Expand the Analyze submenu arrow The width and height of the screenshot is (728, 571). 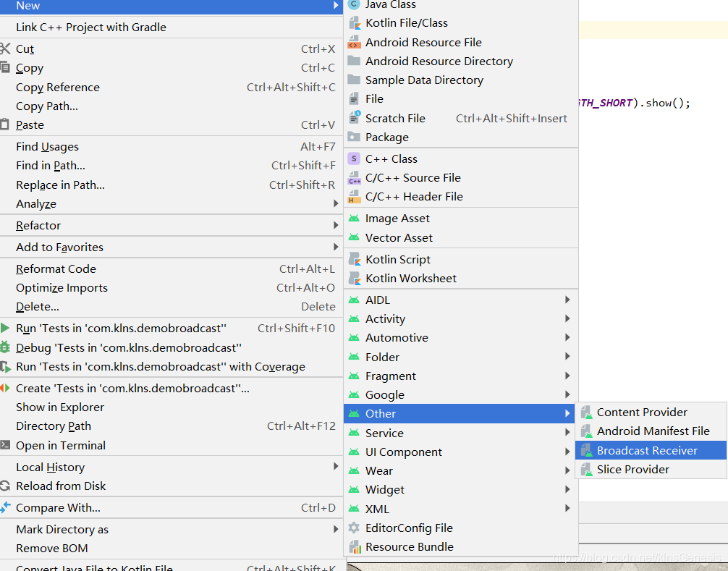pos(336,203)
